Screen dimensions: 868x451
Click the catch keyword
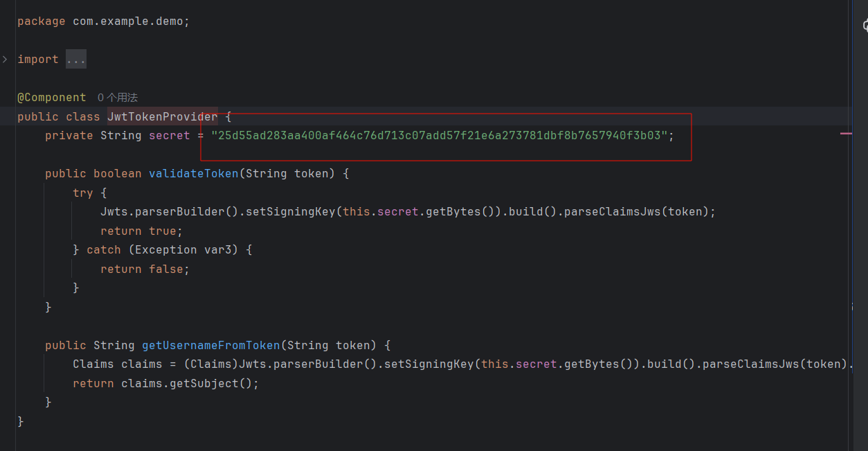click(104, 249)
